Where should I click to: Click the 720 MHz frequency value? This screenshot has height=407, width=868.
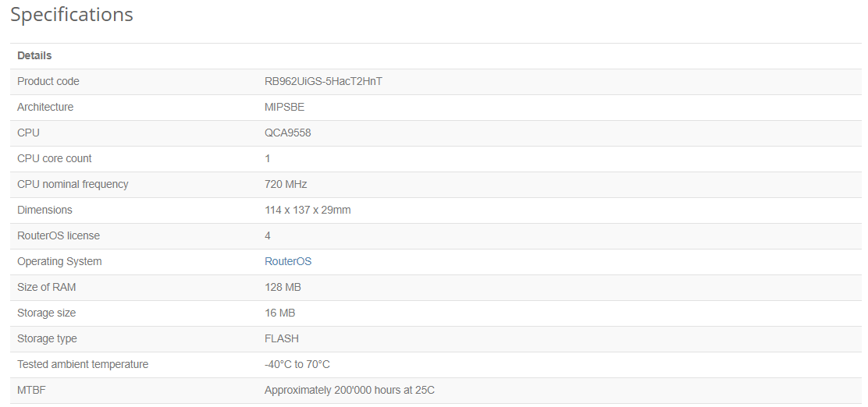click(286, 184)
